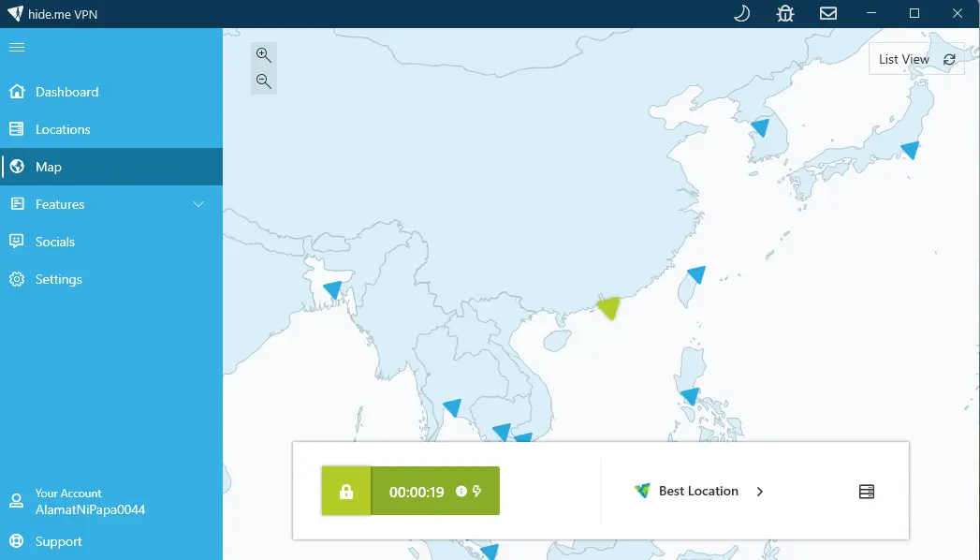Click the lightning bolt icon by timer
The width and height of the screenshot is (980, 560).
pos(476,492)
